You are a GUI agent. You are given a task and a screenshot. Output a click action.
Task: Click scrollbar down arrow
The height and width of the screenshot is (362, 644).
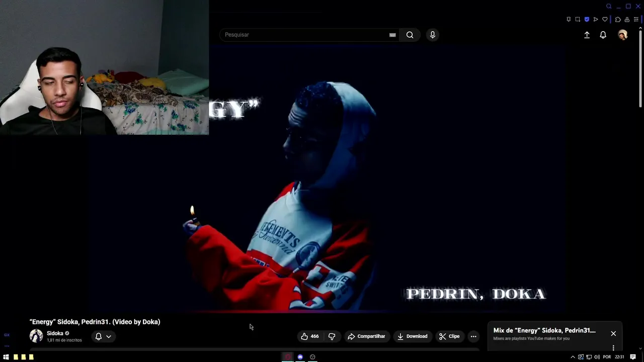click(x=640, y=347)
